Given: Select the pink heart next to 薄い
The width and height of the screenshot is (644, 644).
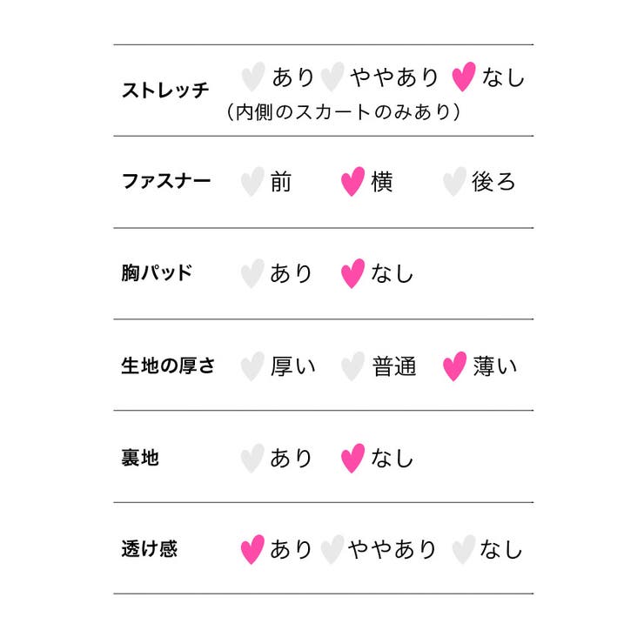Looking at the screenshot, I should coord(454,366).
